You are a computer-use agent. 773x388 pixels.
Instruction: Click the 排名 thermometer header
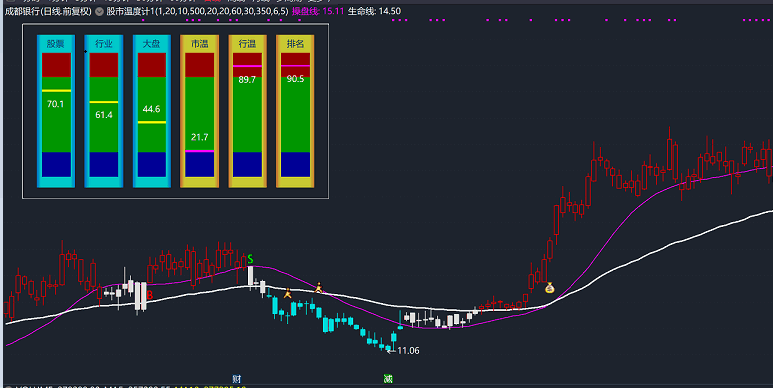pos(295,44)
